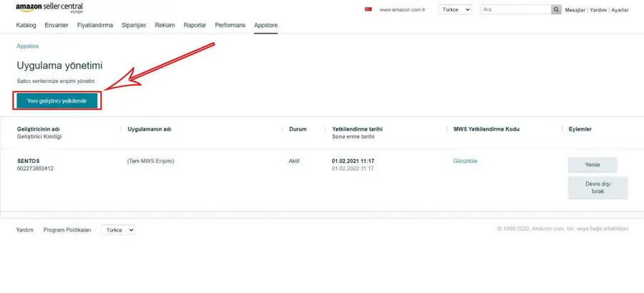Click the Amazon Seller Central logo
The height and width of the screenshot is (293, 644).
coord(49,8)
